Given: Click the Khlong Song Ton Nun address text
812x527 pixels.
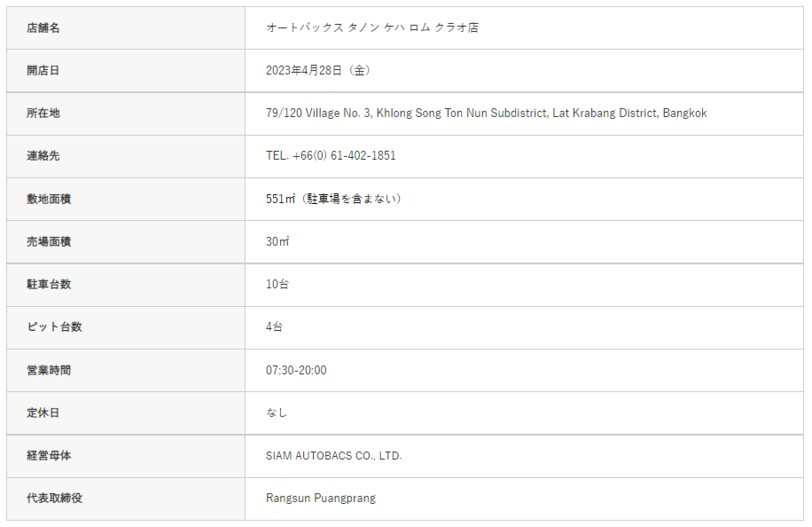Looking at the screenshot, I should (x=486, y=113).
